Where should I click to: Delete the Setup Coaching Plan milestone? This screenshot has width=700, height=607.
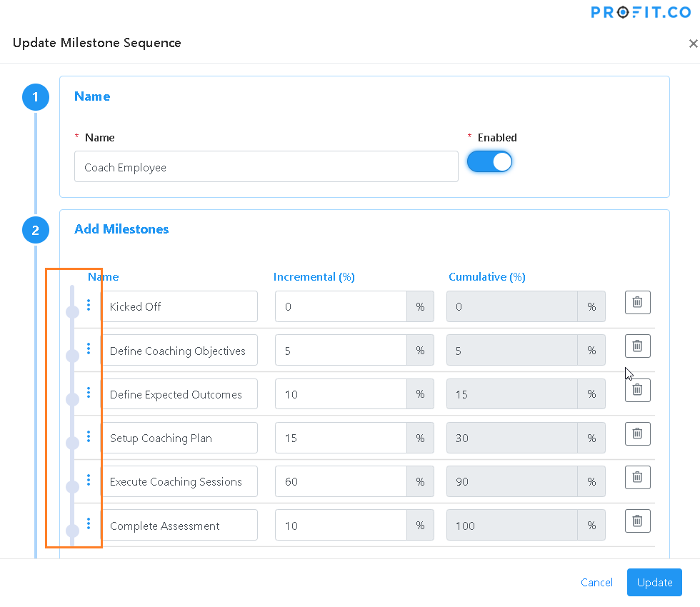coord(637,433)
